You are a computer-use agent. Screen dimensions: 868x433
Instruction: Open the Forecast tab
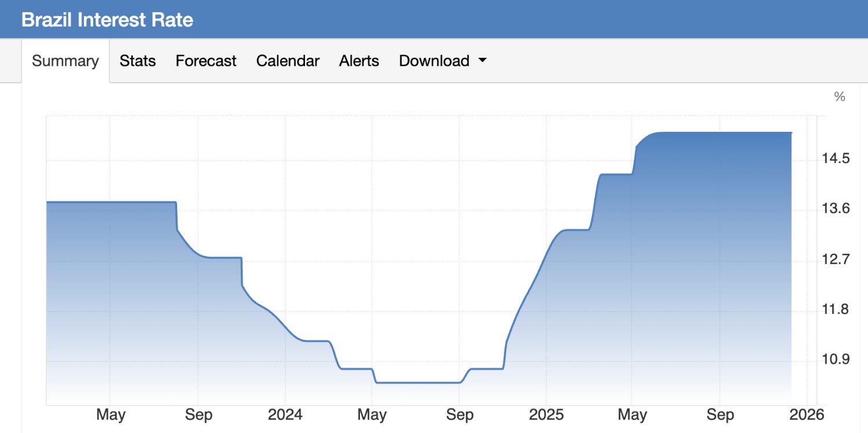click(206, 61)
